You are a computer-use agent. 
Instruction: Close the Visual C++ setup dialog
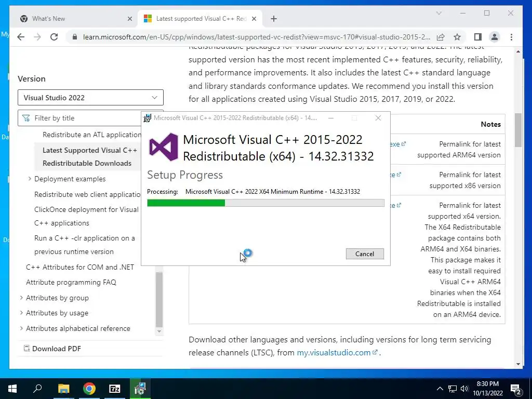[378, 118]
